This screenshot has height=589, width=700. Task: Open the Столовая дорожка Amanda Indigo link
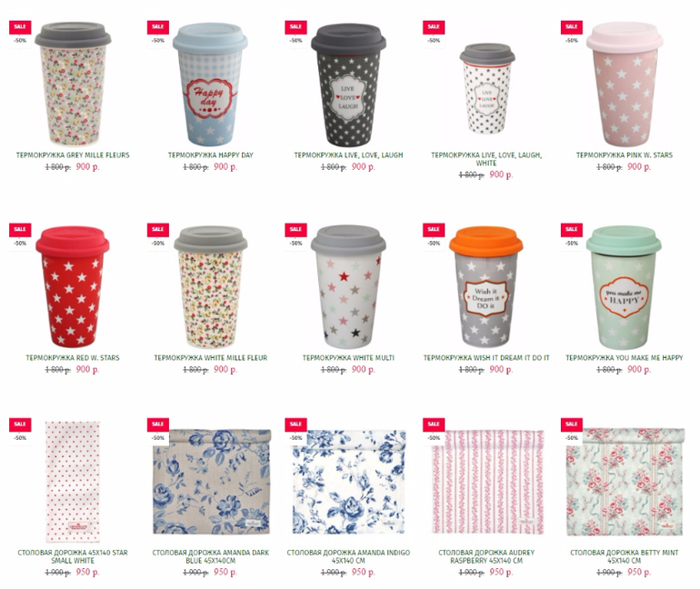(x=349, y=556)
